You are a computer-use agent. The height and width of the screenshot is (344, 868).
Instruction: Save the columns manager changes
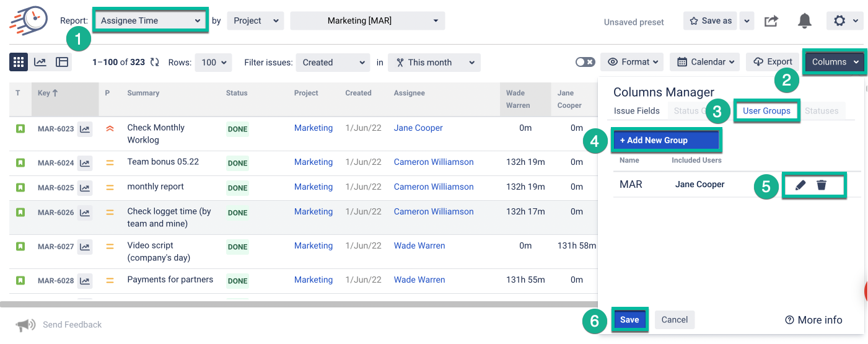click(x=629, y=320)
